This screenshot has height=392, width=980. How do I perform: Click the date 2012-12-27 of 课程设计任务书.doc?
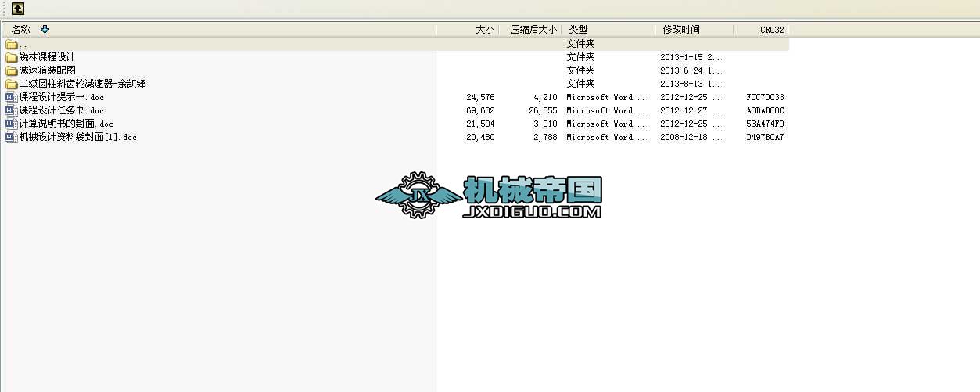[x=692, y=110]
